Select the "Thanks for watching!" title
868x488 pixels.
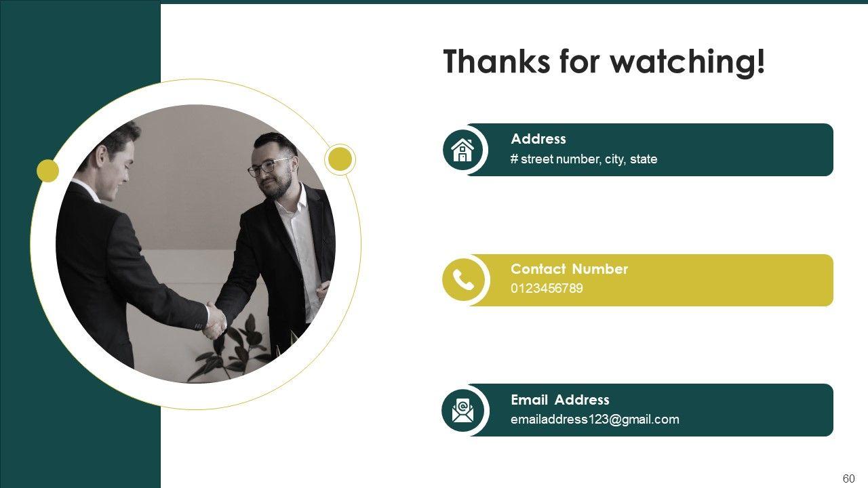604,62
